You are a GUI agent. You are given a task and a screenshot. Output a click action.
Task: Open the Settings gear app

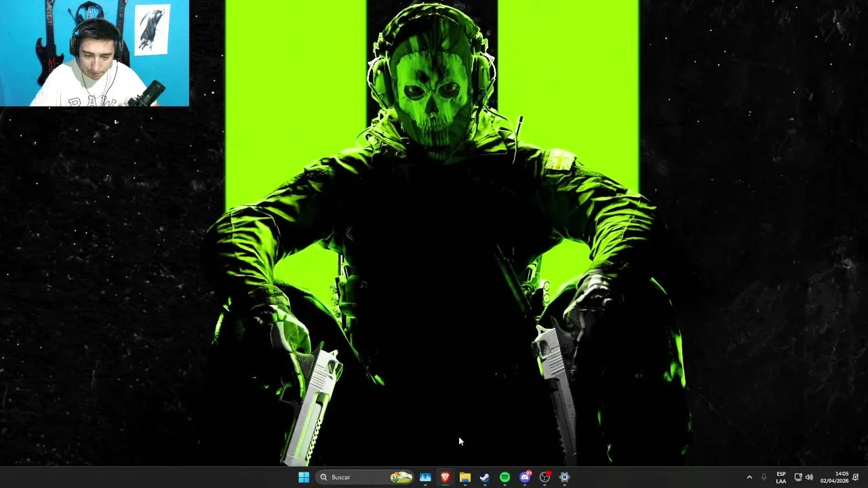[x=564, y=477]
